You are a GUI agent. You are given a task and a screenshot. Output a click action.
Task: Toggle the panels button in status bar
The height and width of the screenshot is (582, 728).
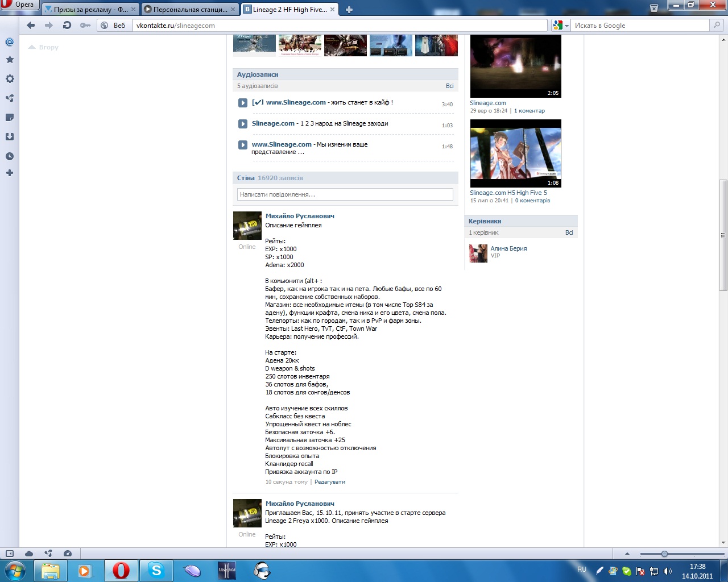(10, 554)
